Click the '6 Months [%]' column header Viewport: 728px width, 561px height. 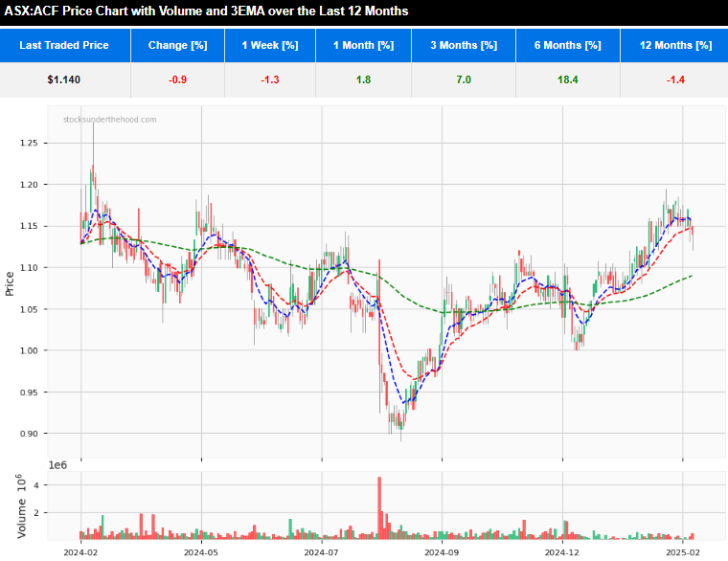coord(568,45)
